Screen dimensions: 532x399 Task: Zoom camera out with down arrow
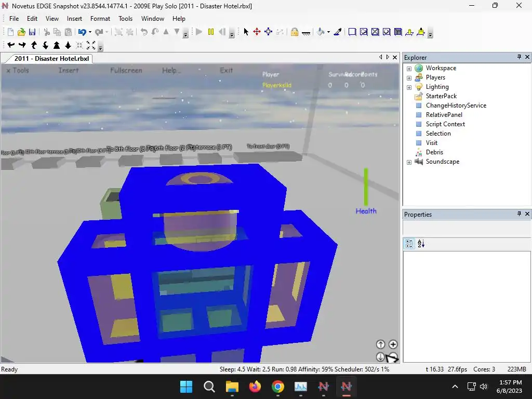click(68, 45)
